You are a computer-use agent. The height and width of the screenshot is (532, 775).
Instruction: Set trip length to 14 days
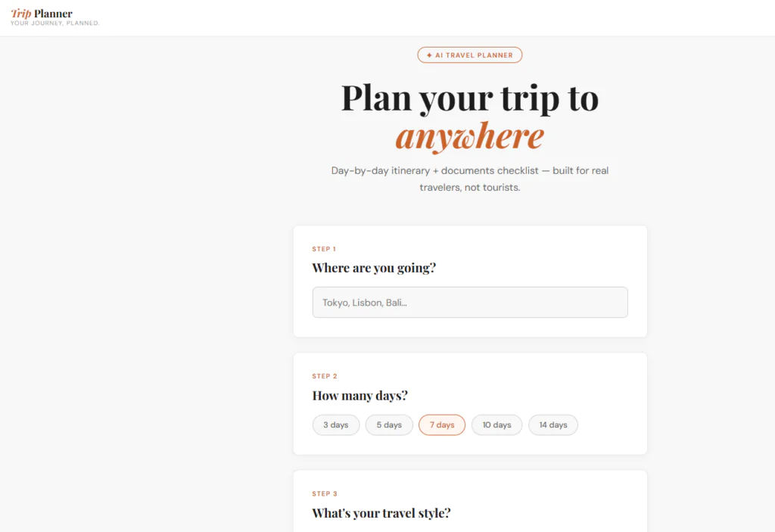[x=552, y=425]
